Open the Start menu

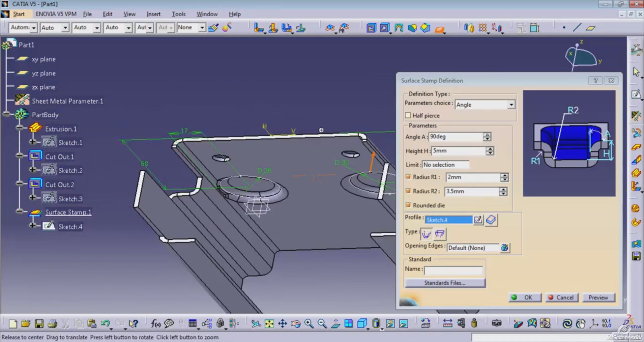(19, 14)
